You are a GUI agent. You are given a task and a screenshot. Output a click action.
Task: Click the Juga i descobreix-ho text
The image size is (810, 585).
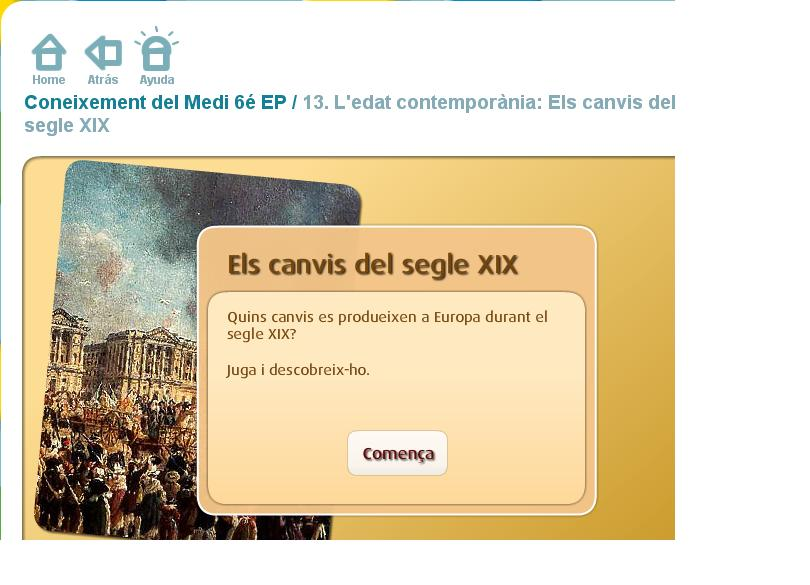pos(298,370)
